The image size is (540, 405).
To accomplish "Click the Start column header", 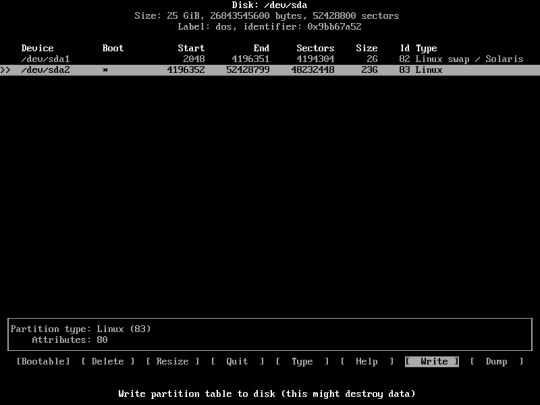I will tap(191, 48).
